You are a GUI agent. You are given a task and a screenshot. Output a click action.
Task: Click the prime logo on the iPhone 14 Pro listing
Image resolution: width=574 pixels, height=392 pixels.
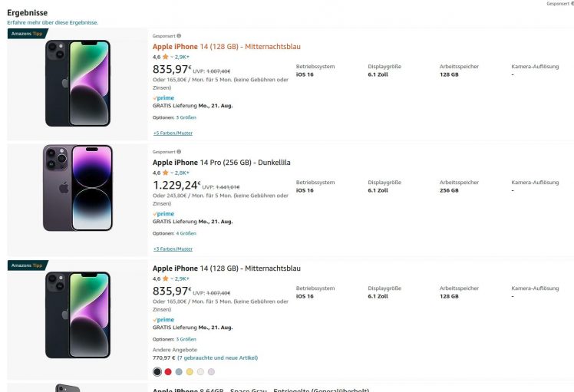(163, 214)
